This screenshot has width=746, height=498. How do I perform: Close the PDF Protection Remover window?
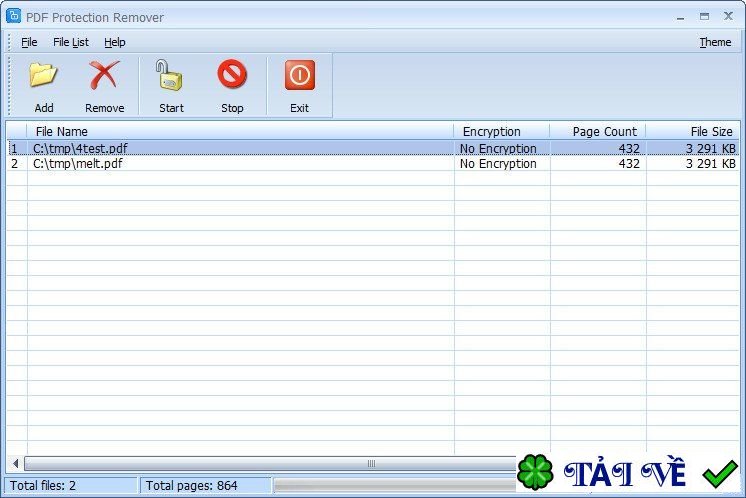pyautogui.click(x=728, y=16)
